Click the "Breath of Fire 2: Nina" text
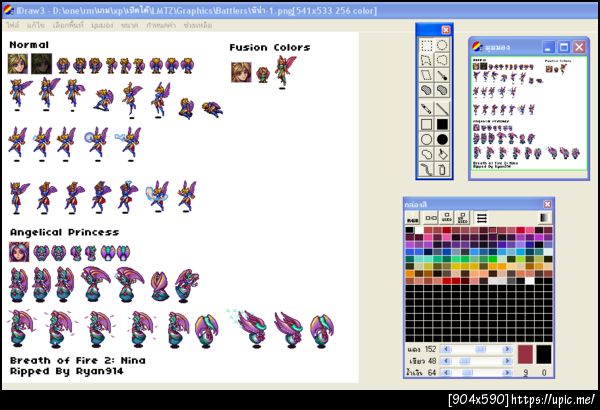600x410 pixels. click(78, 360)
